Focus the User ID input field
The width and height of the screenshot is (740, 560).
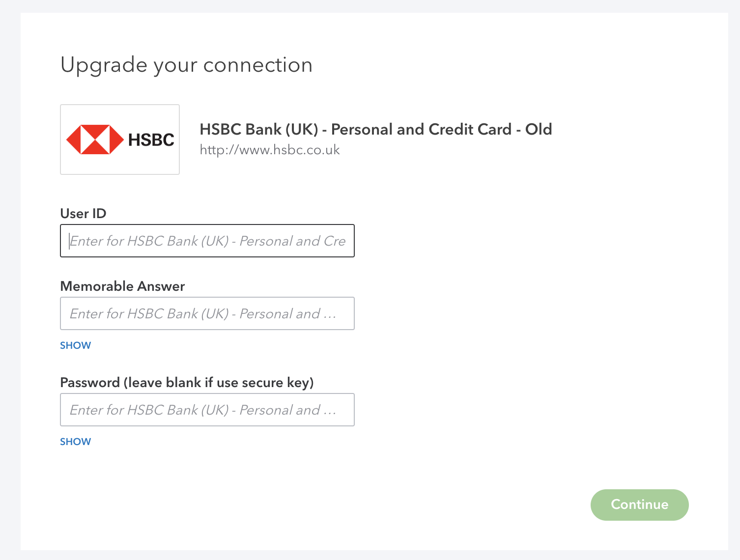pos(207,241)
